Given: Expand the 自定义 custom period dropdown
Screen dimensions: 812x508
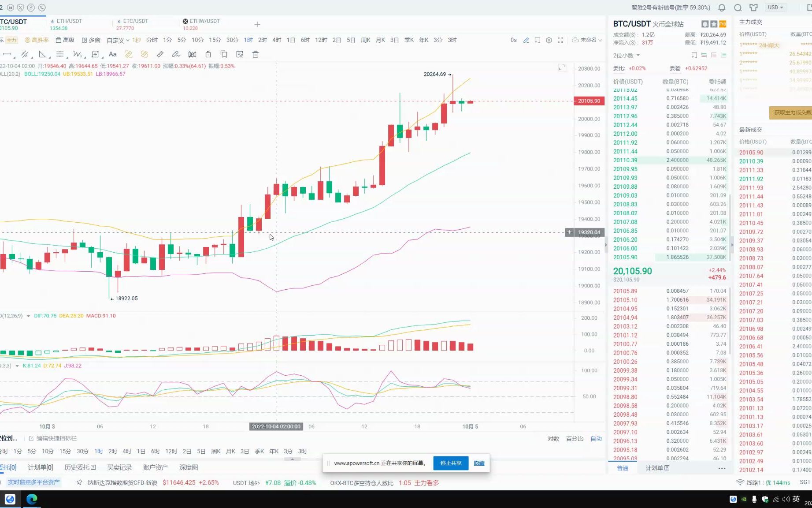Looking at the screenshot, I should point(118,40).
